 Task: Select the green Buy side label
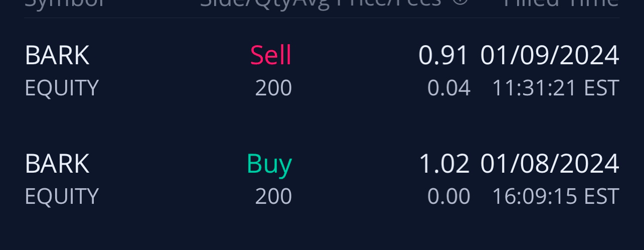point(269,164)
